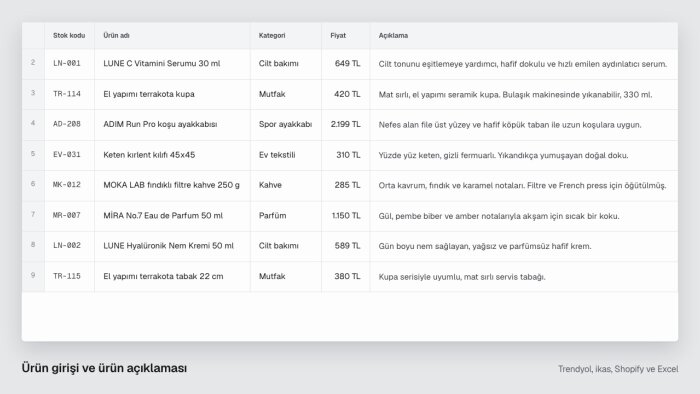This screenshot has width=700, height=394.
Task: Select ADIM Run Pro koşu ayakkabısı cell
Action: 172,124
